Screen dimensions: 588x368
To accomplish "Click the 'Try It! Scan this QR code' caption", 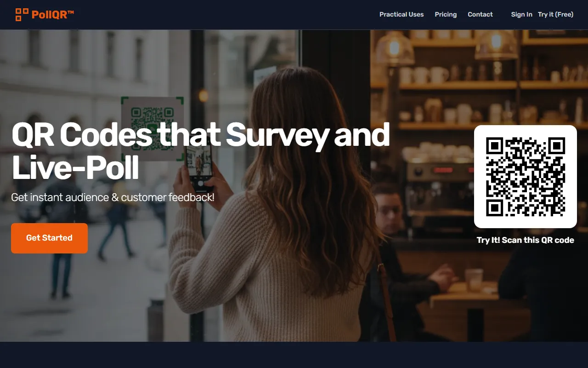I will point(526,240).
